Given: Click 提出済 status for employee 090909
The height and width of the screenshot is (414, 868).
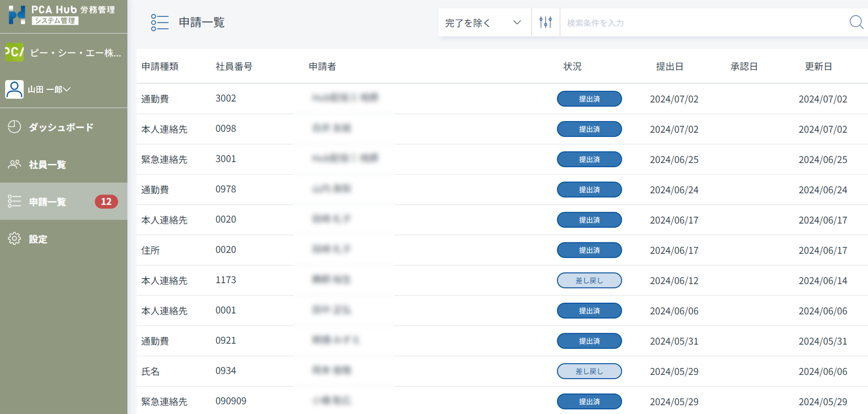Looking at the screenshot, I should tap(589, 401).
